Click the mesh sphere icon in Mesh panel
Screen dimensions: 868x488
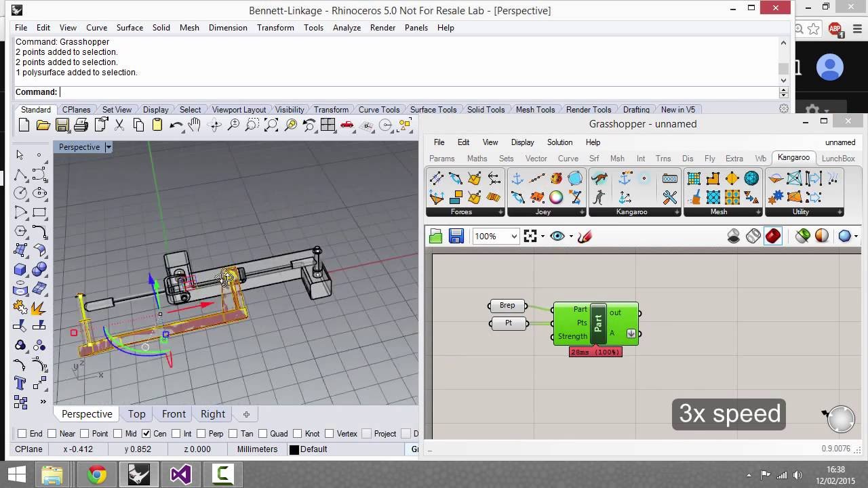pos(751,179)
